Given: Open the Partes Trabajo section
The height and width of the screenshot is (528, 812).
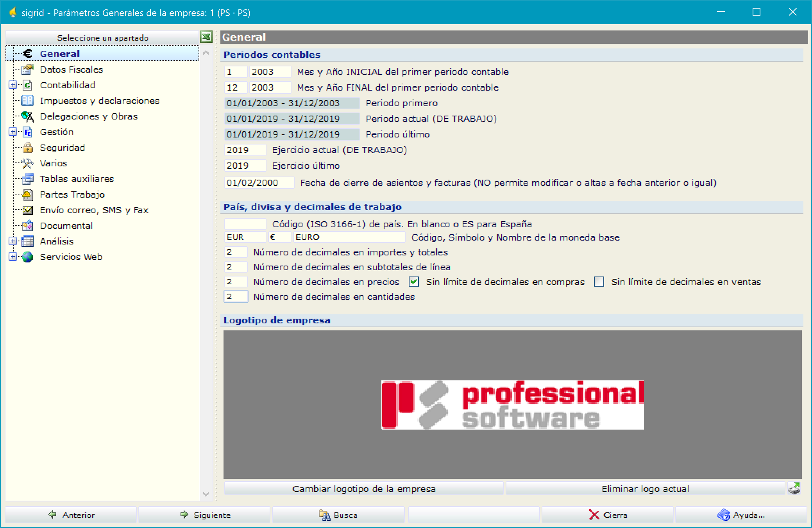Looking at the screenshot, I should [x=72, y=194].
